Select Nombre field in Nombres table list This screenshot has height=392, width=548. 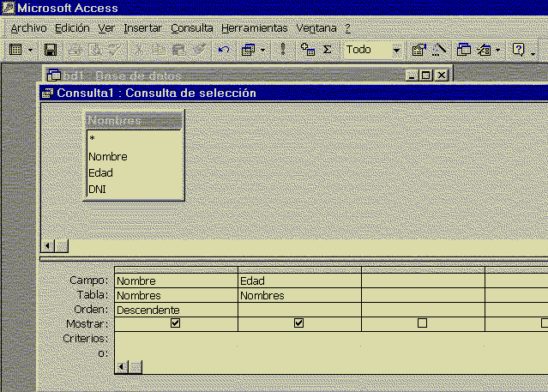point(135,157)
